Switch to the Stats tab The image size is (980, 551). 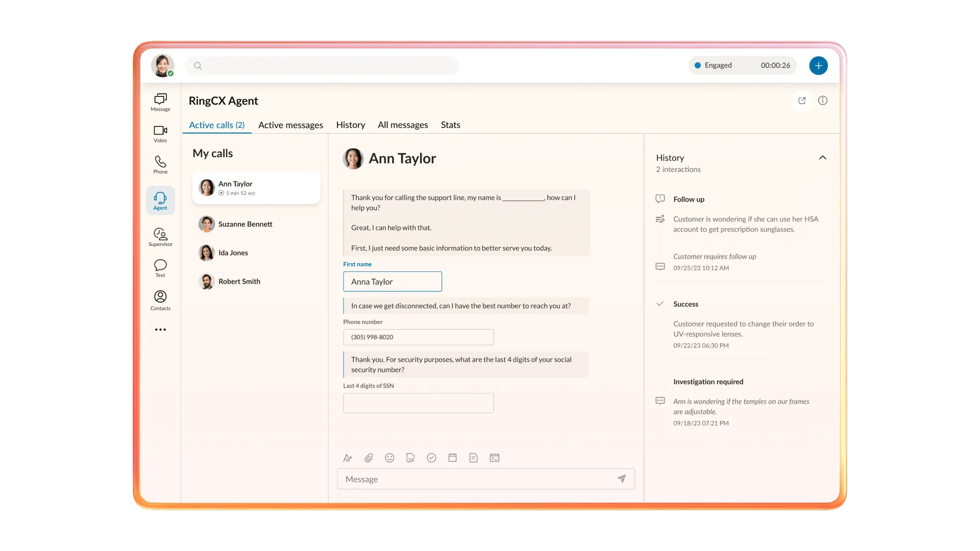450,125
